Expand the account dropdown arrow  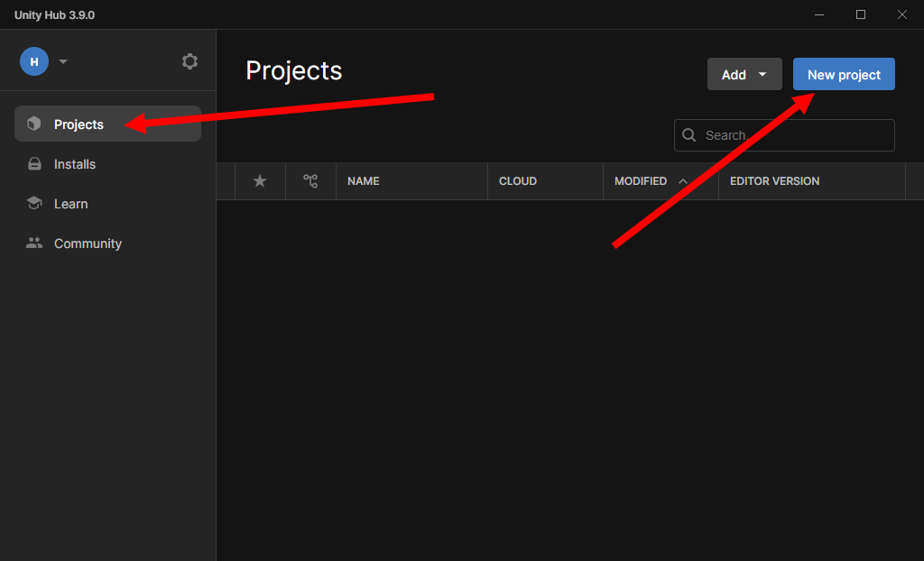coord(63,61)
